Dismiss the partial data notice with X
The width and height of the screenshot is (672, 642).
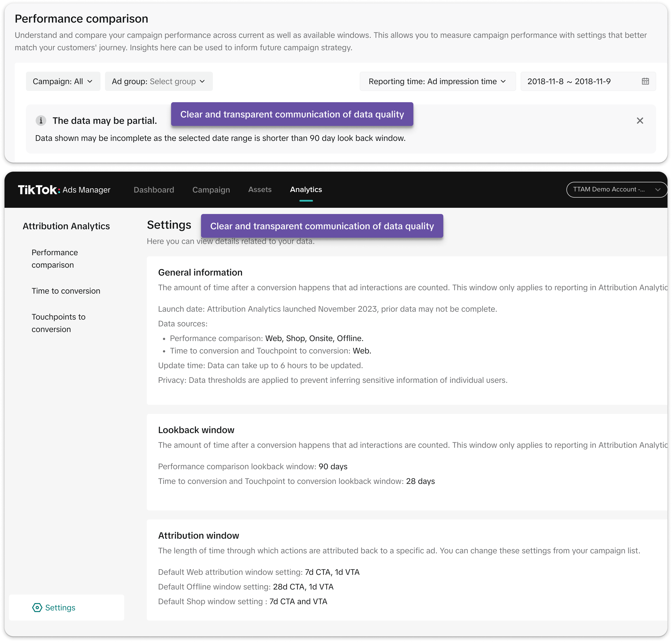pos(640,121)
